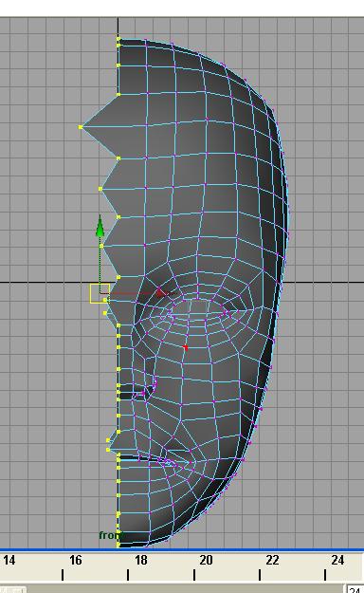Image resolution: width=364 pixels, height=593 pixels.
Task: Click the green front view label
Action: [110, 535]
